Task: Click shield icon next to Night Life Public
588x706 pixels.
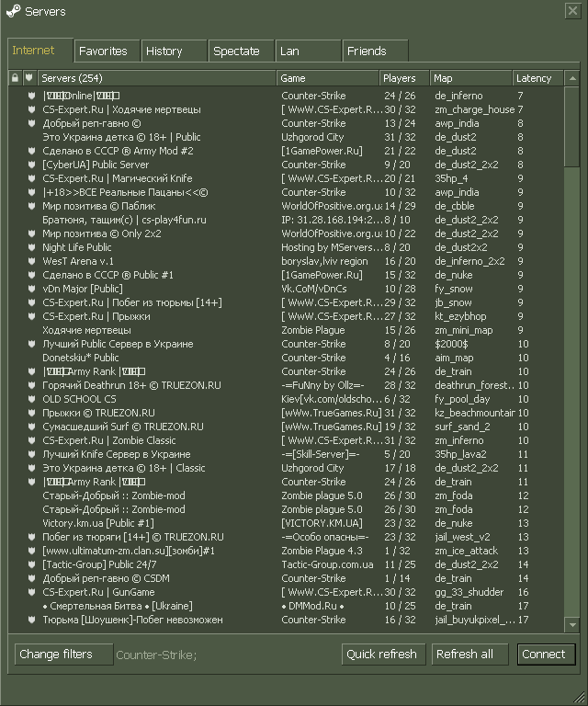Action: point(31,247)
